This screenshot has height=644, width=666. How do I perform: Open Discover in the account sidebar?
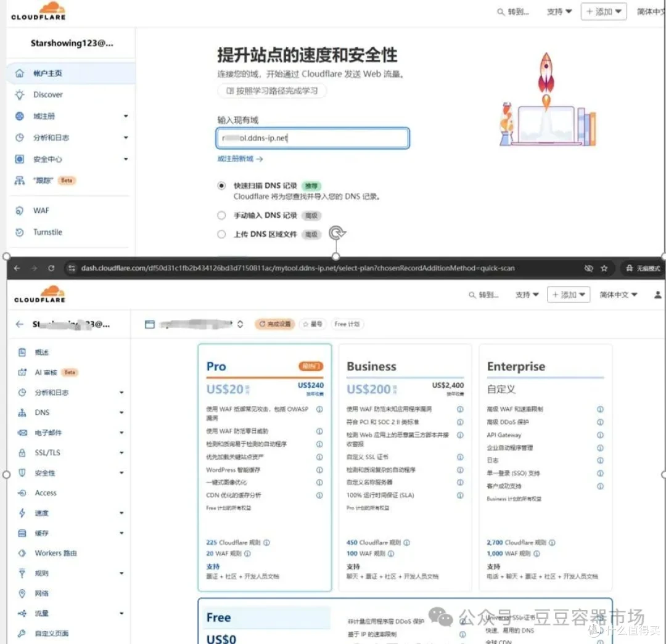[47, 95]
